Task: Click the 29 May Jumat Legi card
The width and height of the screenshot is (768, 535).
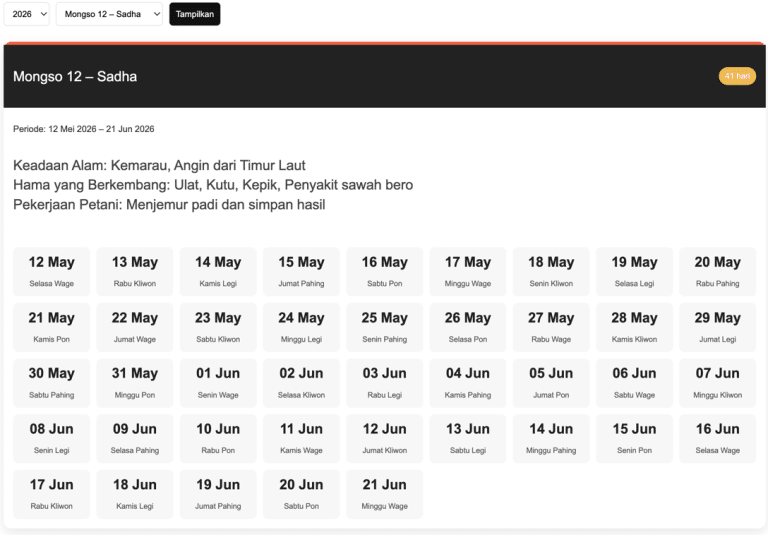Action: (717, 327)
